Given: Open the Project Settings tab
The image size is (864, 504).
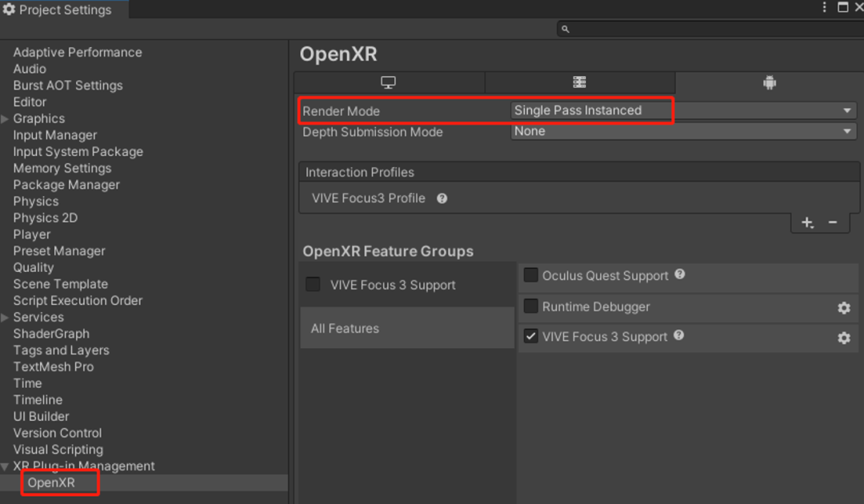Looking at the screenshot, I should point(65,10).
